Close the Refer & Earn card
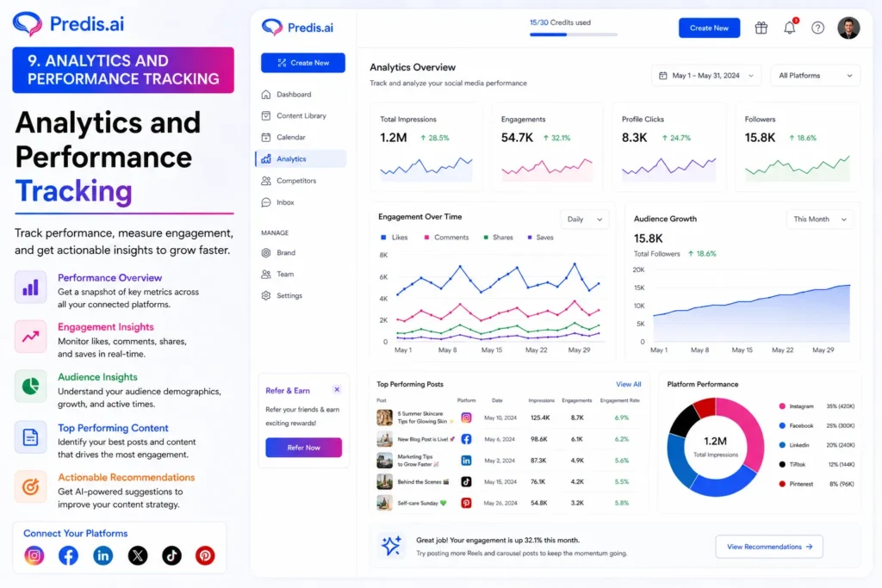This screenshot has height=588, width=882. click(x=337, y=390)
